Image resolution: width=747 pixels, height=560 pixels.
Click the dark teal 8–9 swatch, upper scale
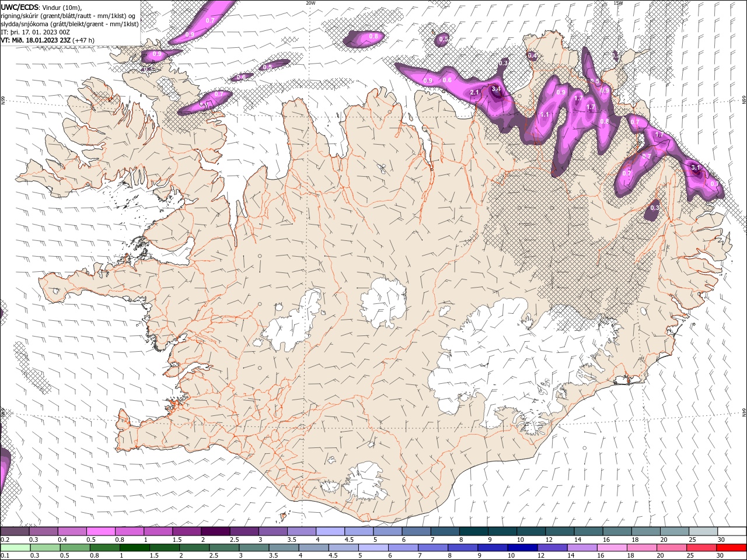[474, 531]
